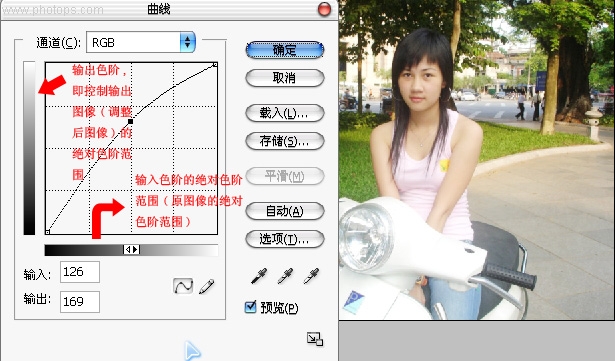Choose the curve point editing mode
615x361 pixels.
pos(183,286)
